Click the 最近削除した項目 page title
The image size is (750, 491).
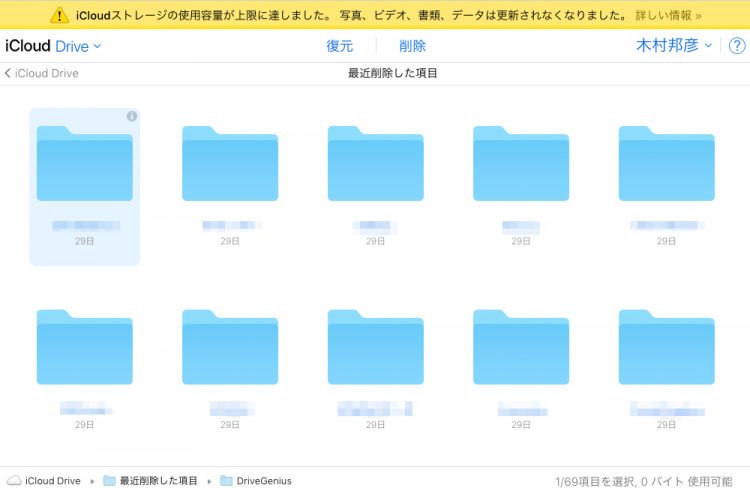click(392, 73)
